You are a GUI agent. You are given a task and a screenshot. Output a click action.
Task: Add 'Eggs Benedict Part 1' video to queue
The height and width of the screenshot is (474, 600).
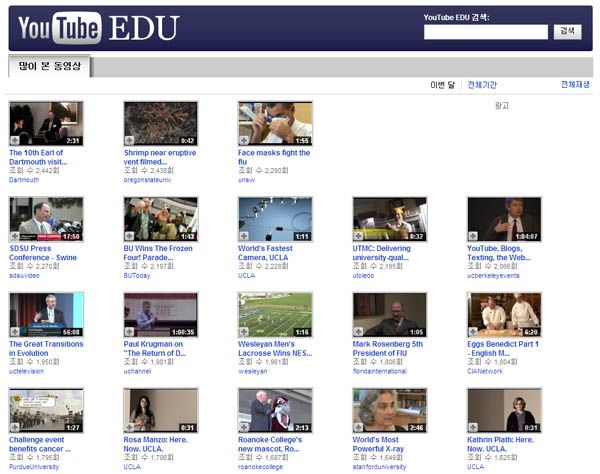473,332
